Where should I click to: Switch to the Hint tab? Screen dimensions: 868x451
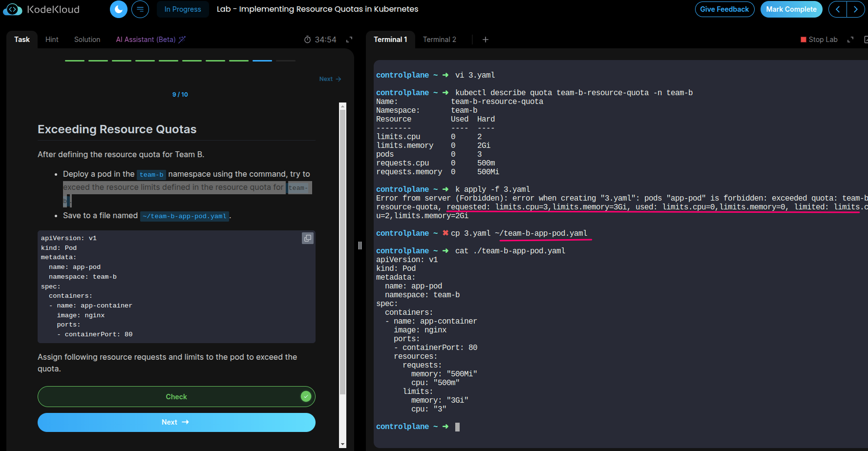point(52,40)
